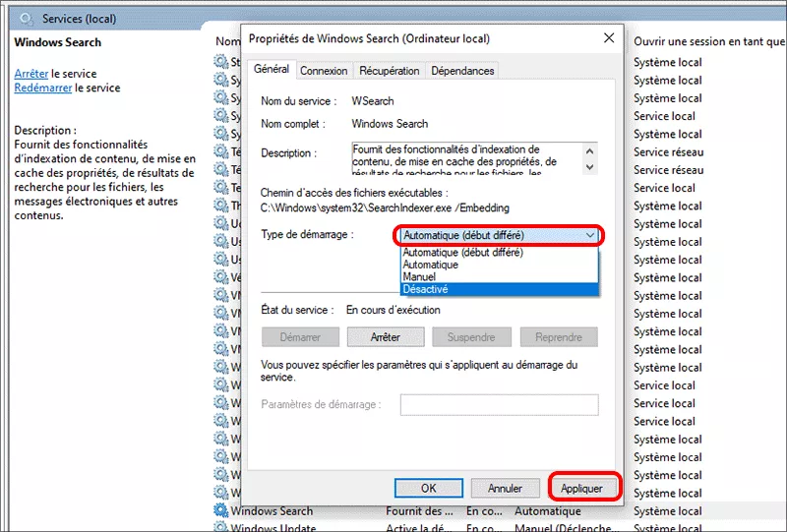Click the Arrêter le service link
Screen dimensions: 787x532
[x=30, y=74]
